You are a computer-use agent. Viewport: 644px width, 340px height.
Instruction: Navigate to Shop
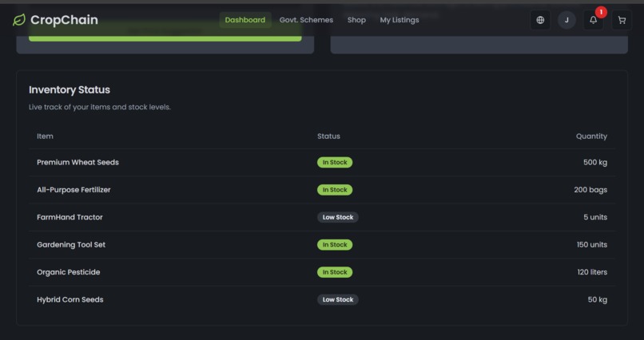[356, 20]
